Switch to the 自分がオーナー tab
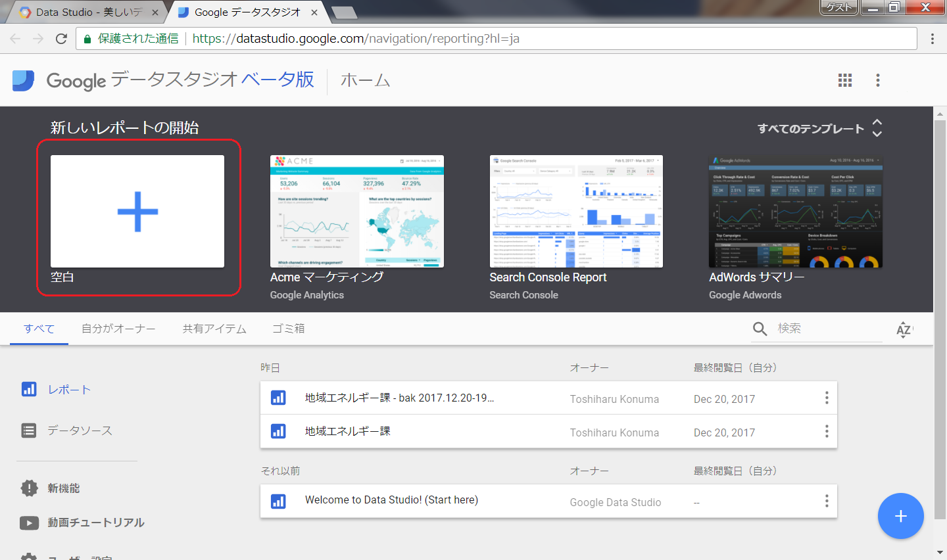The image size is (947, 560). click(x=118, y=329)
